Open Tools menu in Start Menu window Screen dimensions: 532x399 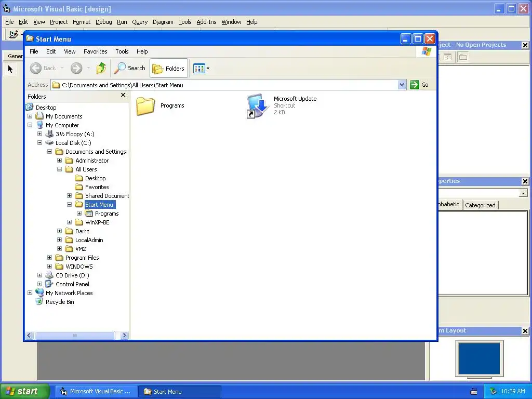pyautogui.click(x=122, y=51)
